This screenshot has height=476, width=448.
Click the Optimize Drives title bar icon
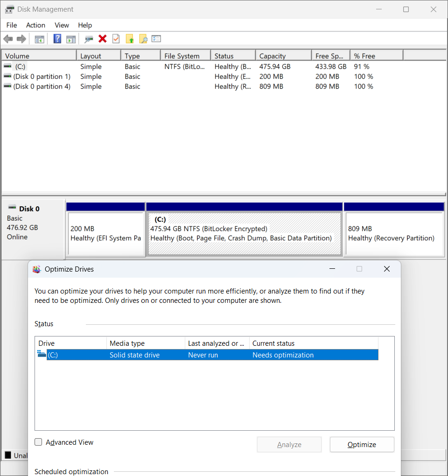(x=37, y=269)
